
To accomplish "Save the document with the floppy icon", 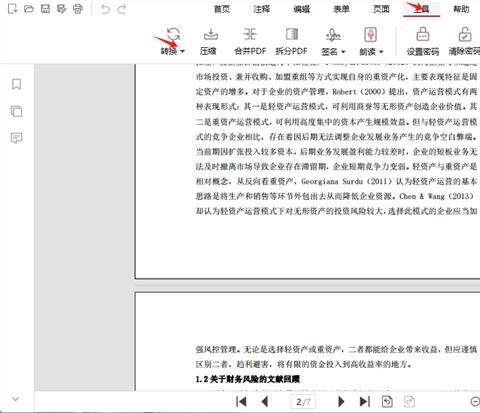I will (45, 9).
